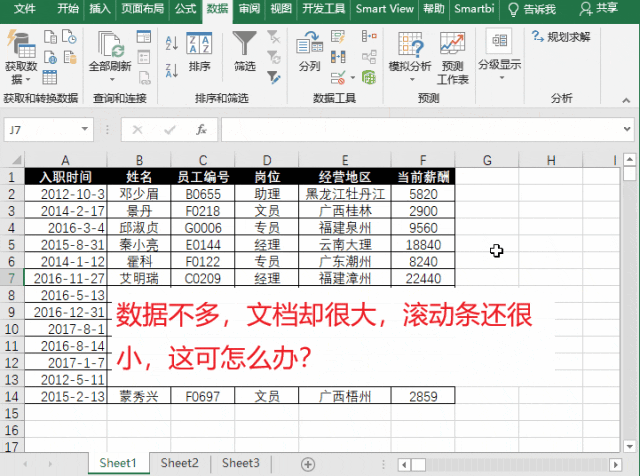The height and width of the screenshot is (476, 640).
Task: Click vertical scrollbar up arrow
Action: tap(629, 159)
